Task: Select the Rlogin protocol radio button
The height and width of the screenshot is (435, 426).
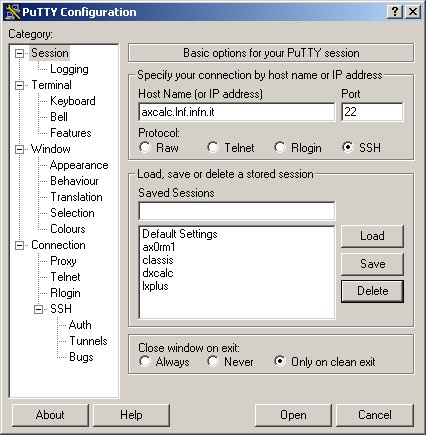Action: pyautogui.click(x=280, y=147)
